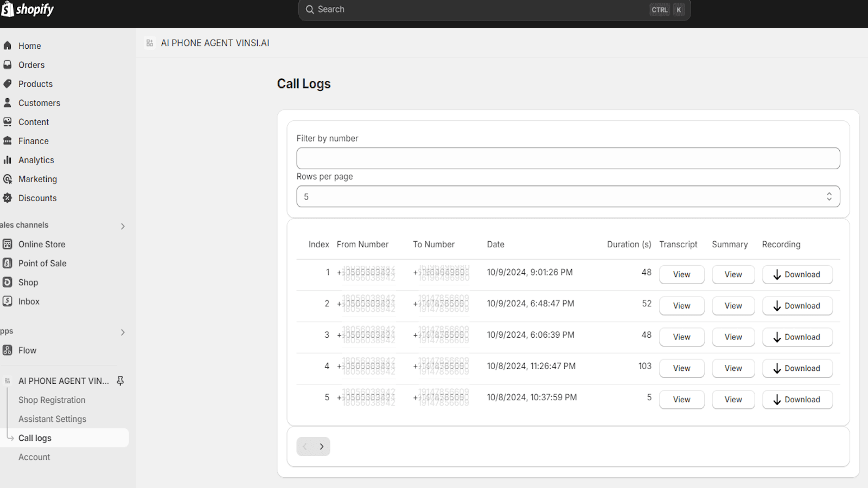Unpin the AI PHONE AGENT app
This screenshot has width=868, height=488.
[120, 381]
